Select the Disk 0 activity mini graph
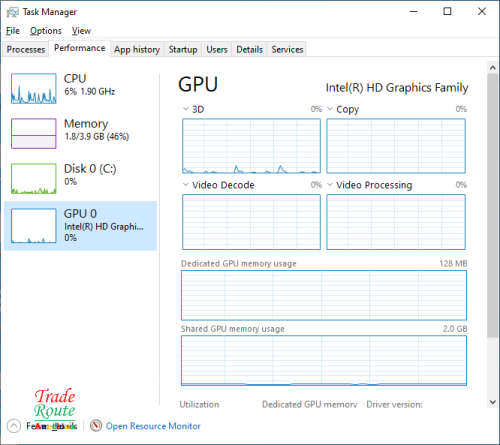This screenshot has width=500, height=445. [33, 178]
